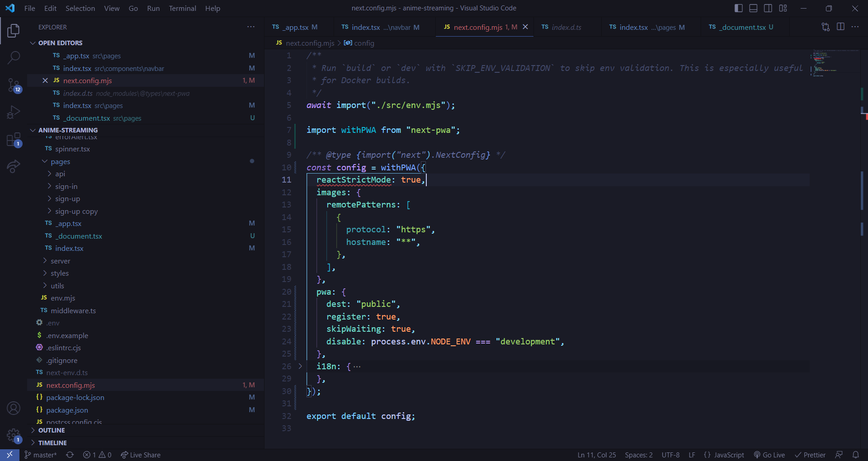Screen dimensions: 868x461
Task: Click the Manage gear icon
Action: 13,435
